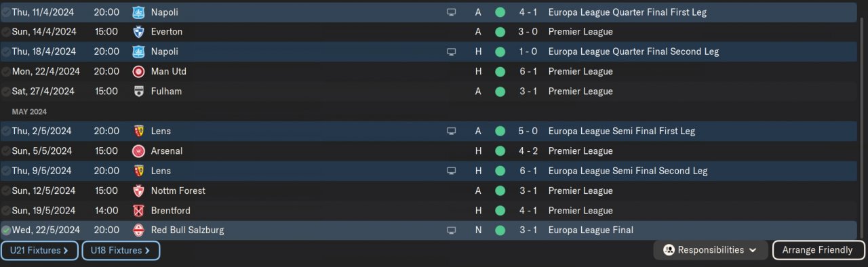Select the Europa League Semi Final Second Leg row
The width and height of the screenshot is (868, 267).
(x=429, y=171)
